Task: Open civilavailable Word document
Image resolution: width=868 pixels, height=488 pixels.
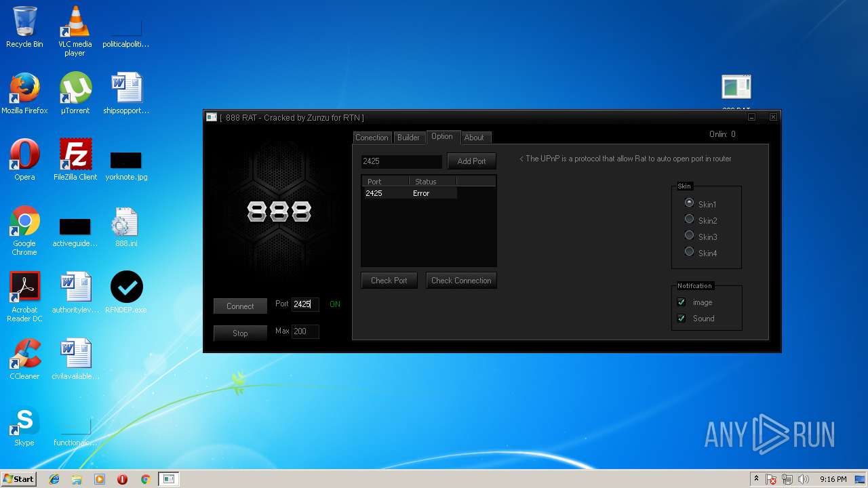Action: [75, 359]
